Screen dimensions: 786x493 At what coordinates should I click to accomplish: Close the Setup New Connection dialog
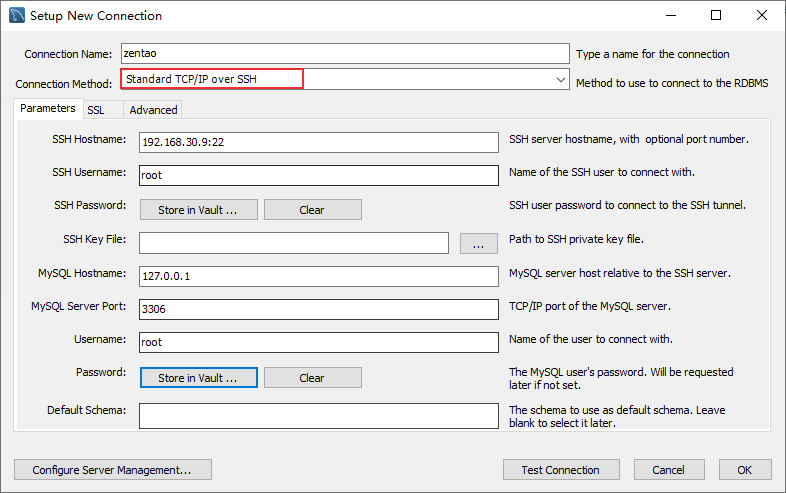[x=761, y=16]
